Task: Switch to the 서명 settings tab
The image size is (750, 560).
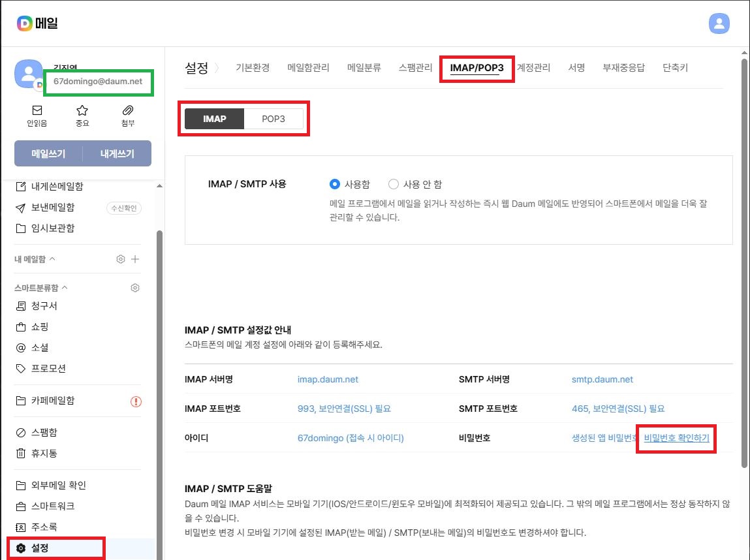Action: pos(576,68)
